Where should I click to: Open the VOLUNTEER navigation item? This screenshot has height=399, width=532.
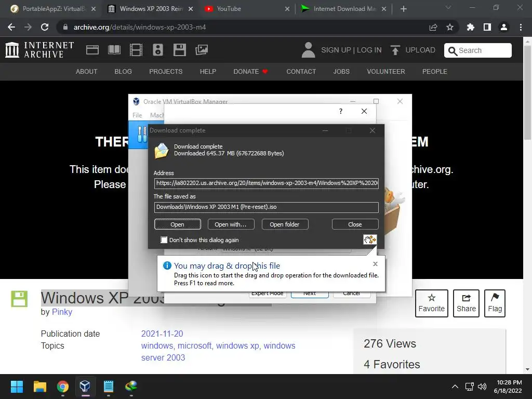(x=386, y=72)
